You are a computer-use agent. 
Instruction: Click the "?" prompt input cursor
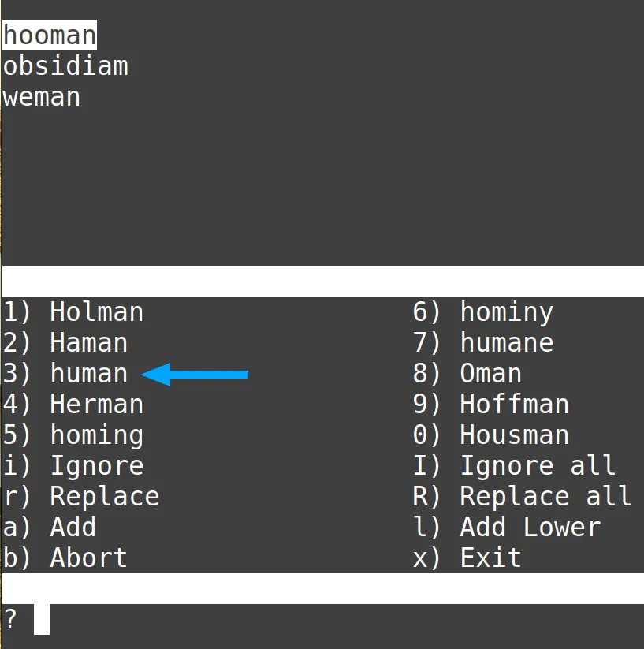point(42,620)
